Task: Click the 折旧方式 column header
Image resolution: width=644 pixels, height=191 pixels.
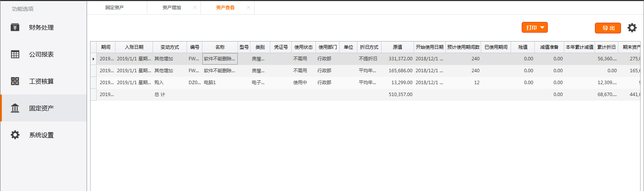Action: [369, 47]
